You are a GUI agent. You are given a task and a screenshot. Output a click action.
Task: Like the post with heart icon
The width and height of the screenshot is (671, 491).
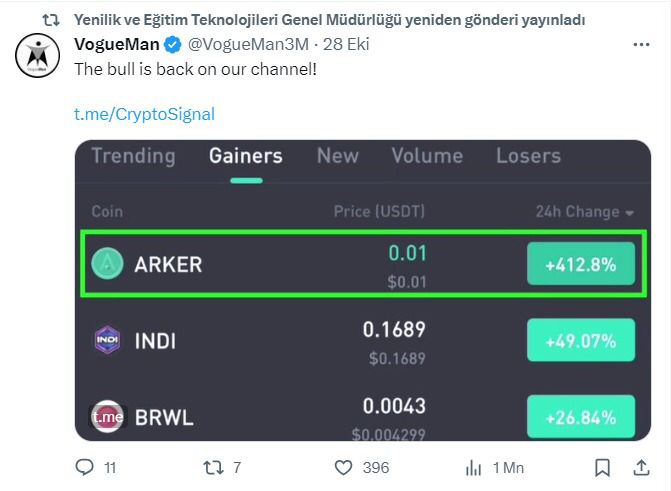click(343, 467)
